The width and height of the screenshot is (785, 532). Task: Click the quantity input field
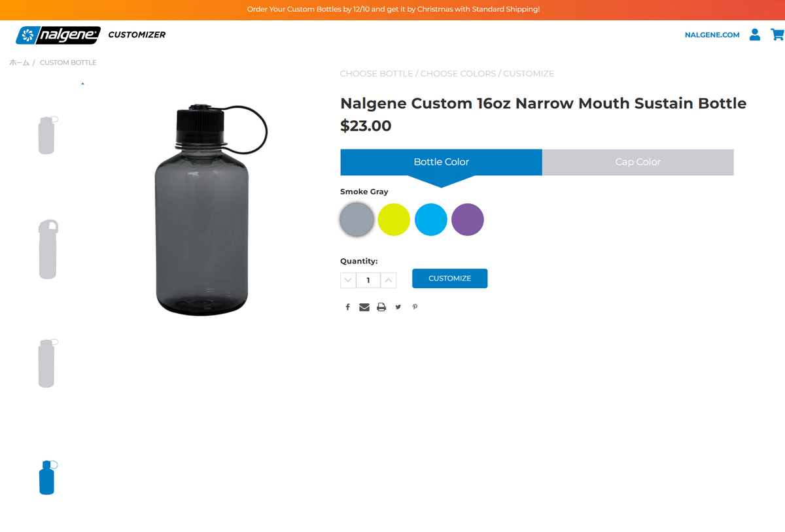[368, 280]
